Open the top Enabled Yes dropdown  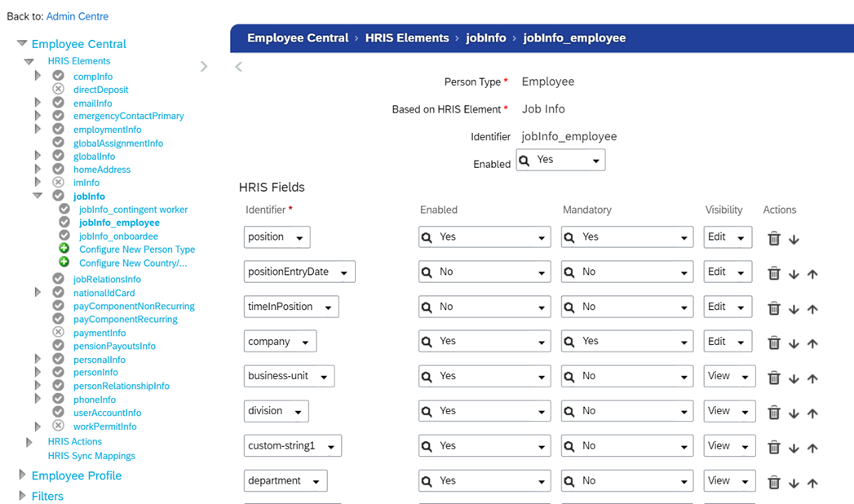561,160
